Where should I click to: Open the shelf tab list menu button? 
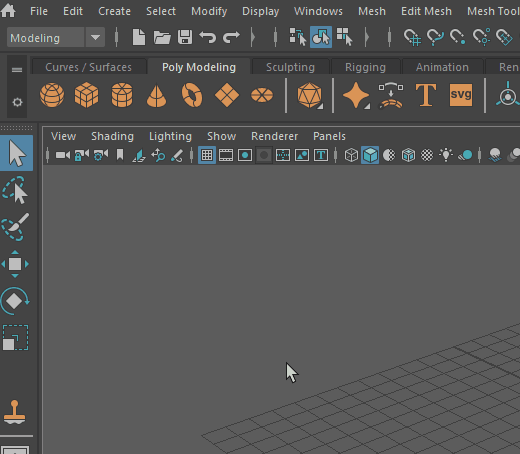[x=17, y=70]
